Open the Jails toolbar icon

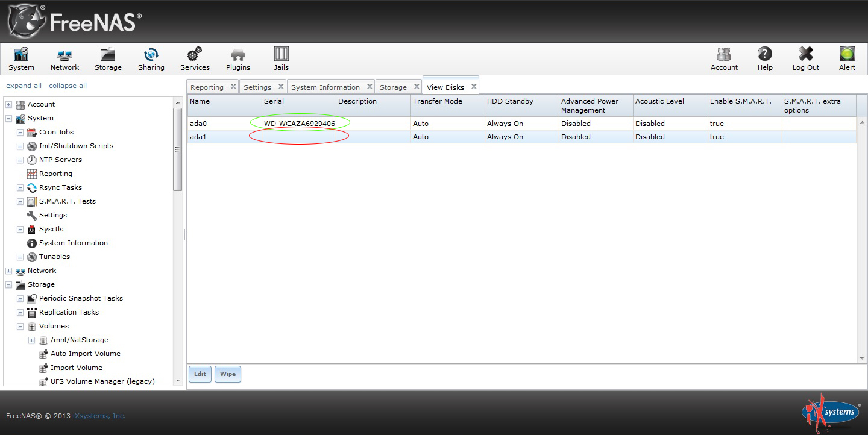tap(281, 59)
